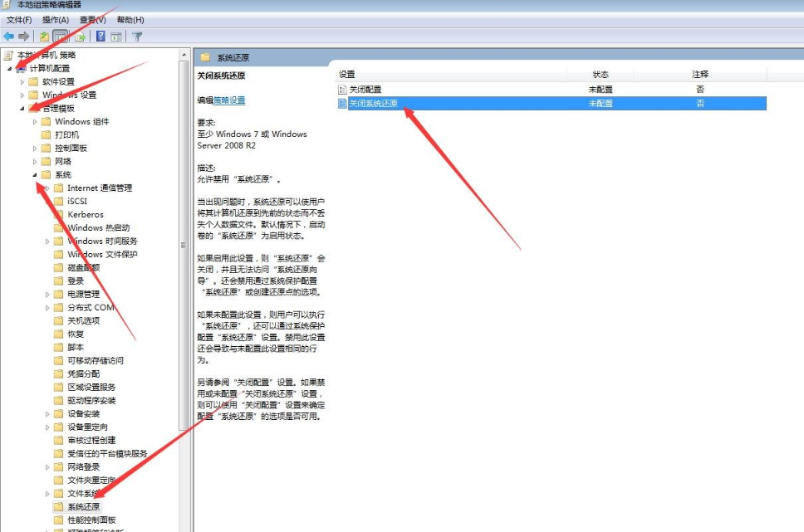Collapse the 系统 tree node
The width and height of the screenshot is (804, 532).
tap(35, 175)
